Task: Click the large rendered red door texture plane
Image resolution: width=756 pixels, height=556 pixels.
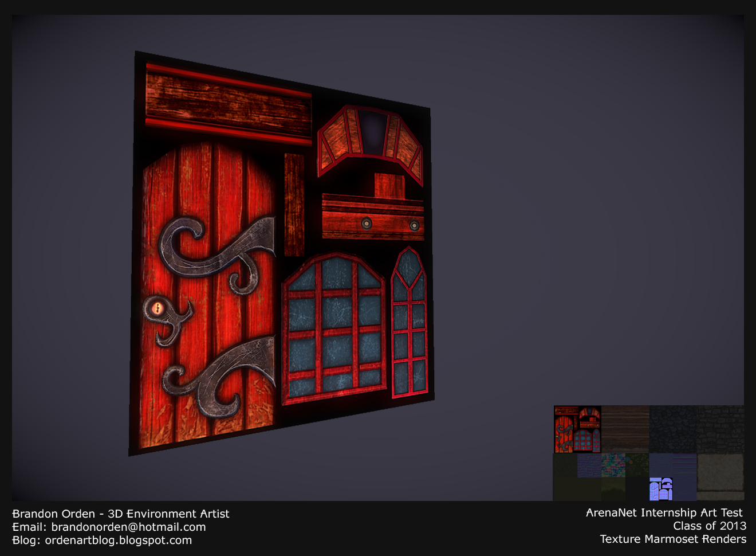Action: pyautogui.click(x=281, y=252)
